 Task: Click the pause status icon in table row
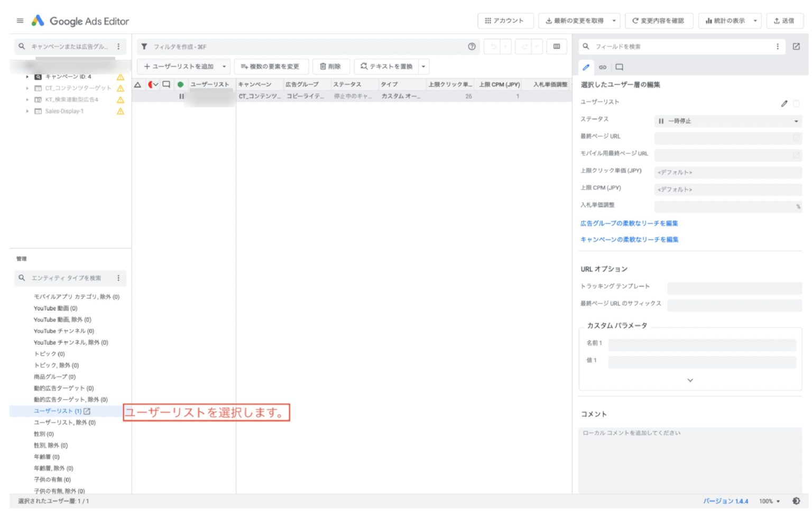(x=181, y=96)
